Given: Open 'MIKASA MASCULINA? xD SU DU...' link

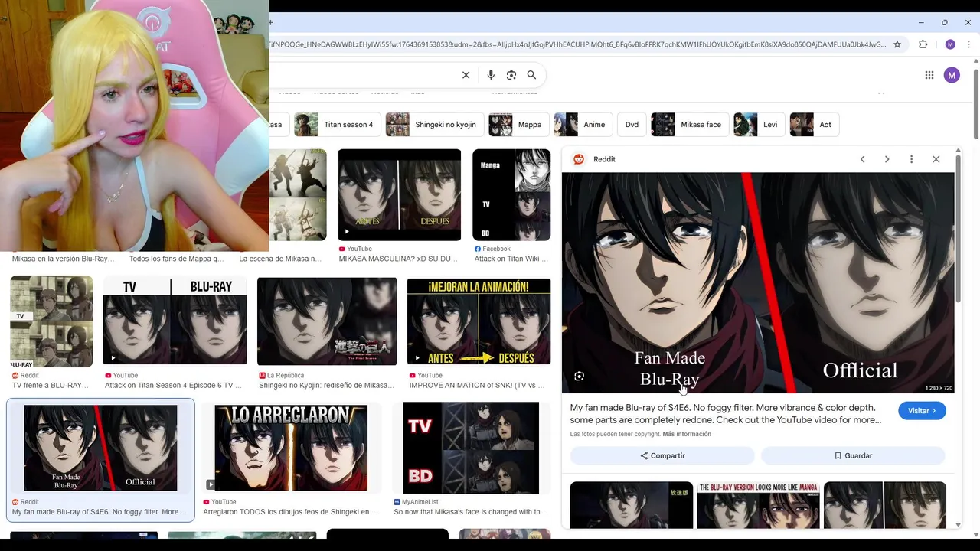Looking at the screenshot, I should (x=398, y=259).
